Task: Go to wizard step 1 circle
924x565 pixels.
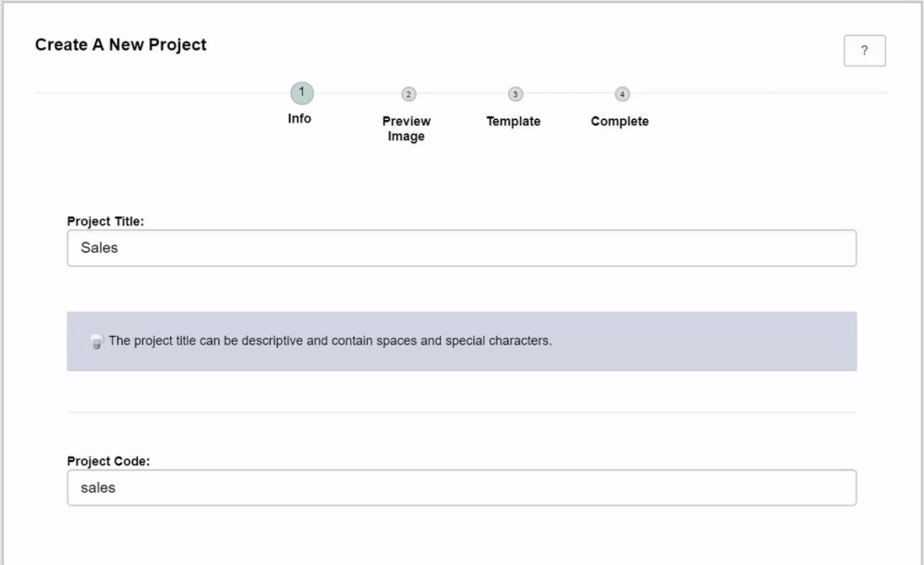Action: [x=302, y=93]
